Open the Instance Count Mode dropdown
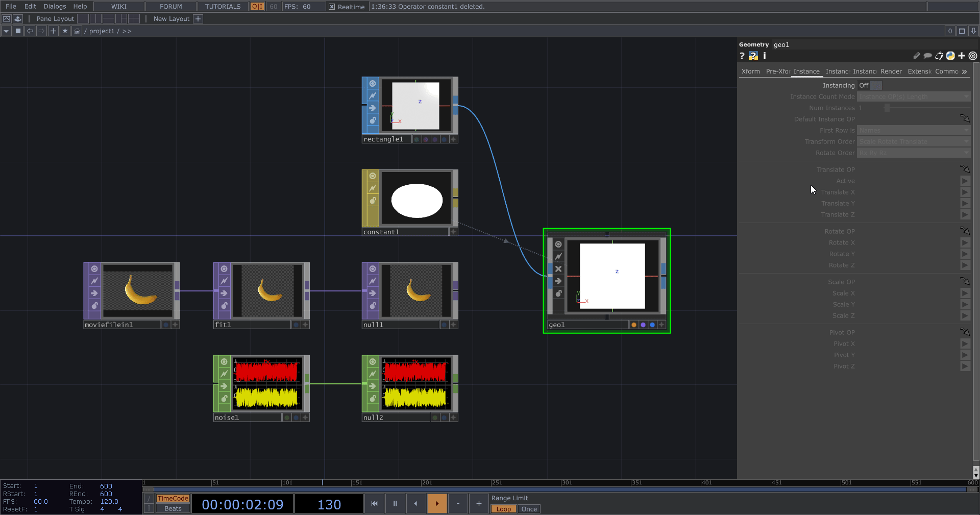 click(x=913, y=97)
